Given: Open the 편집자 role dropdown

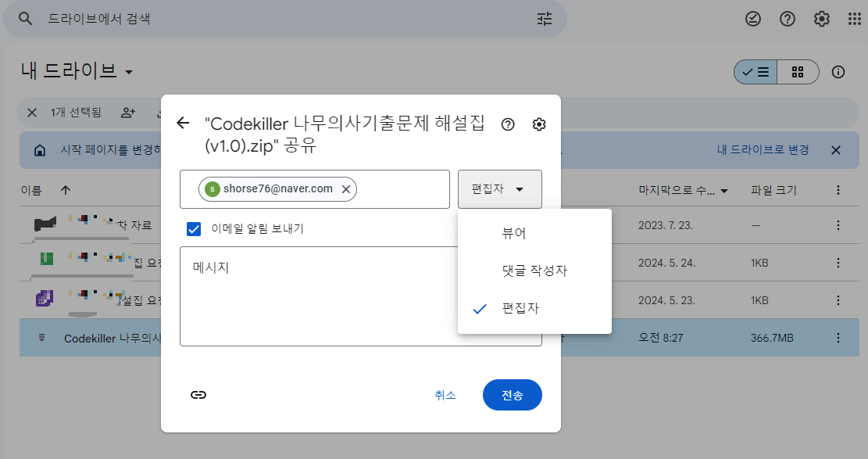Looking at the screenshot, I should [500, 189].
